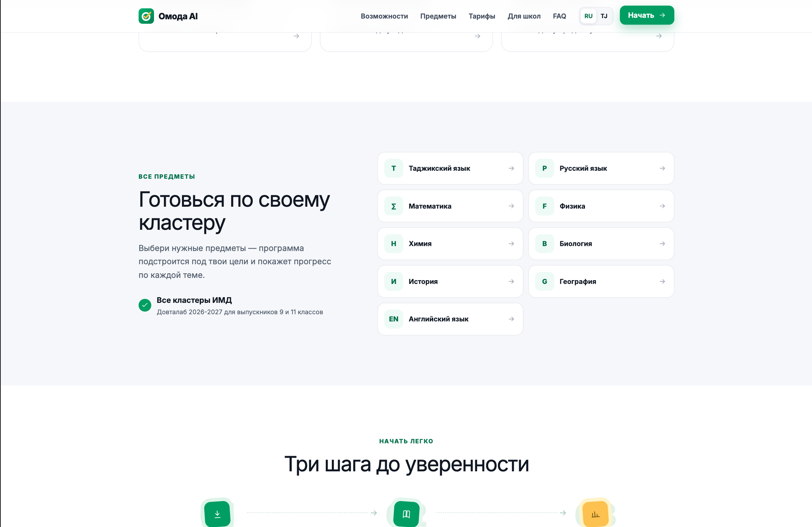Click the Готовься по своему кластеру heading
Image resolution: width=812 pixels, height=527 pixels.
[x=234, y=210]
